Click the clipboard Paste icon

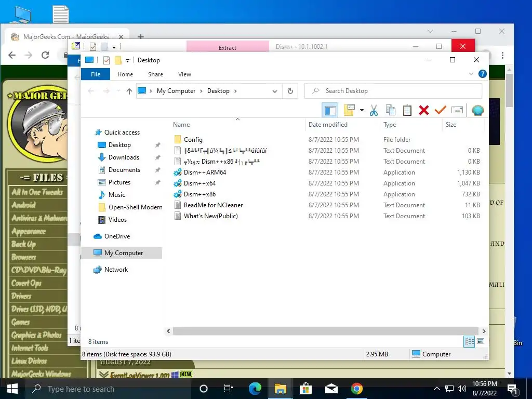407,110
